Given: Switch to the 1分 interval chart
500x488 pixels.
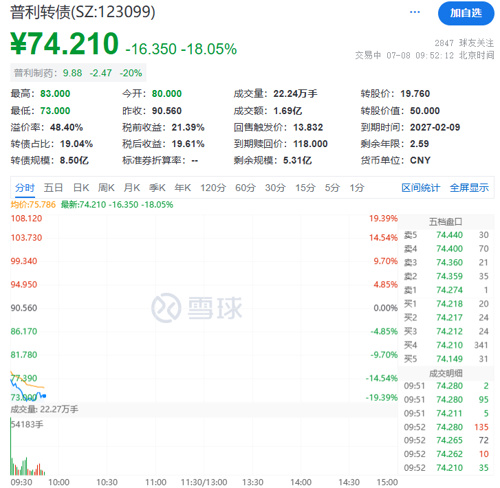Looking at the screenshot, I should click(x=357, y=188).
